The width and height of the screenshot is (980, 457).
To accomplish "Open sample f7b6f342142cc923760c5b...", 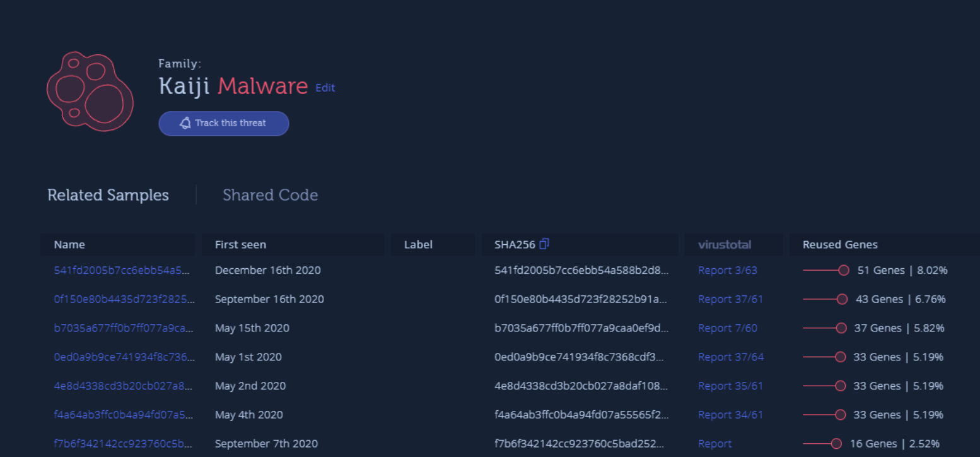I will tap(123, 444).
